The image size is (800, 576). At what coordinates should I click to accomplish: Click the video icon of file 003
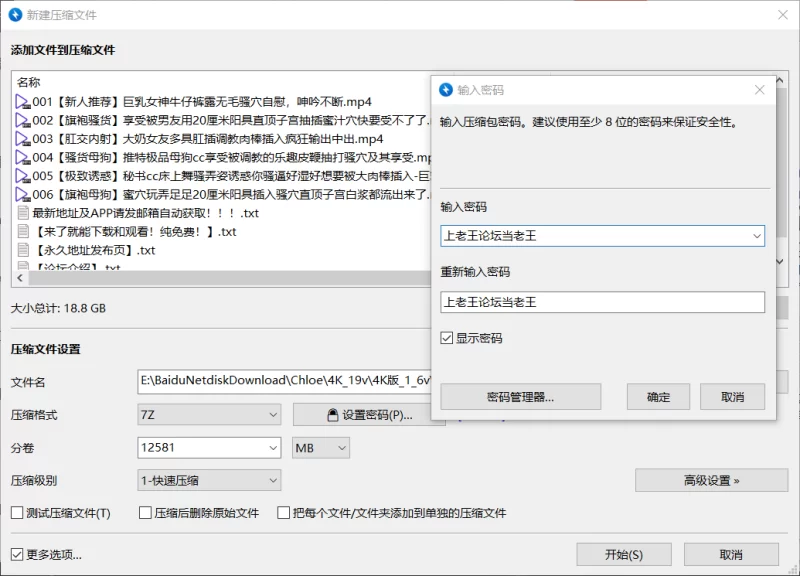pyautogui.click(x=22, y=139)
